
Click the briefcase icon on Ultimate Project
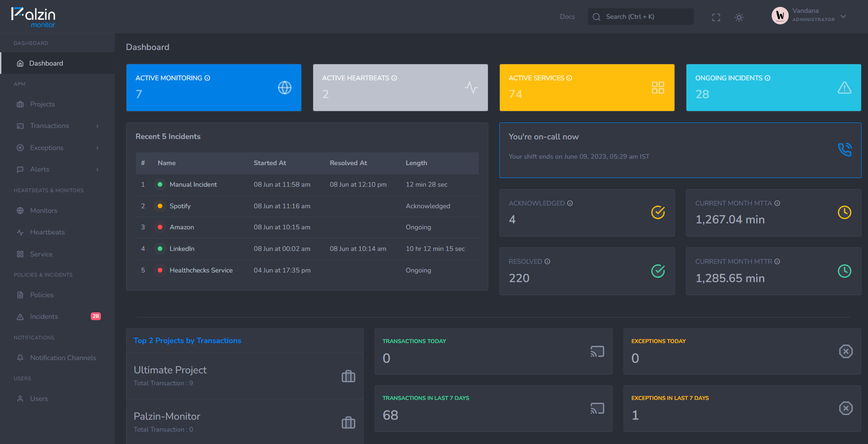[348, 377]
